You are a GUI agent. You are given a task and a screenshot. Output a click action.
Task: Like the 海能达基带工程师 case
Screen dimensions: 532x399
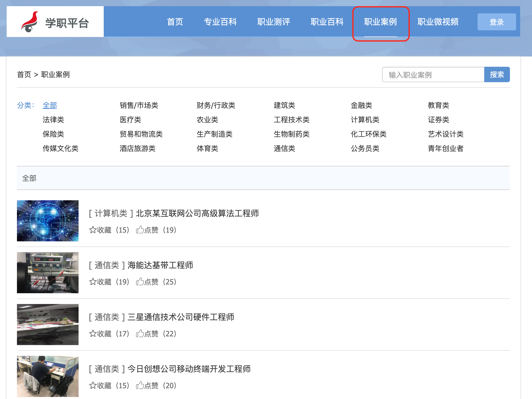click(x=140, y=282)
